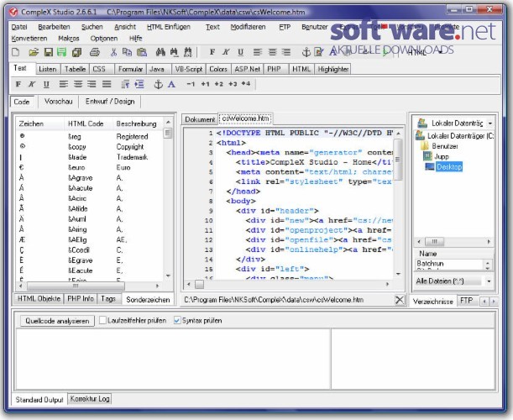Screen dimensions: 513x420
Task: Create a new document with the blank page icon
Action: 16,52
